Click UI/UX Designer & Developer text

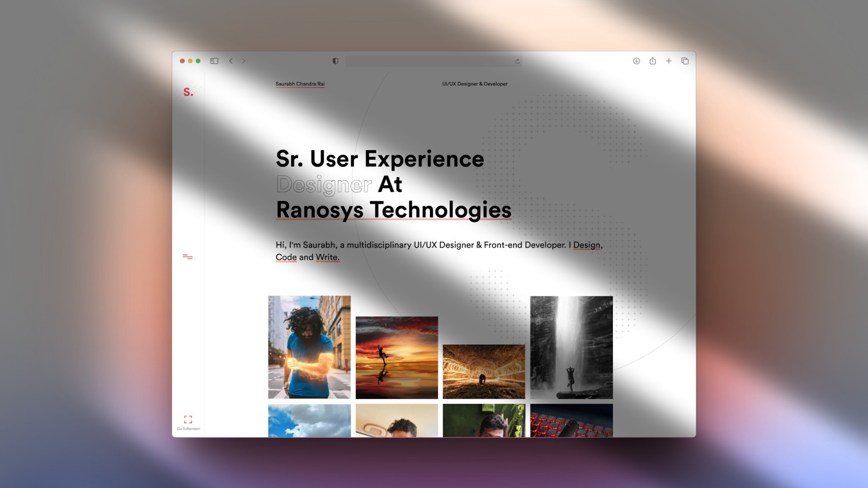(x=475, y=84)
